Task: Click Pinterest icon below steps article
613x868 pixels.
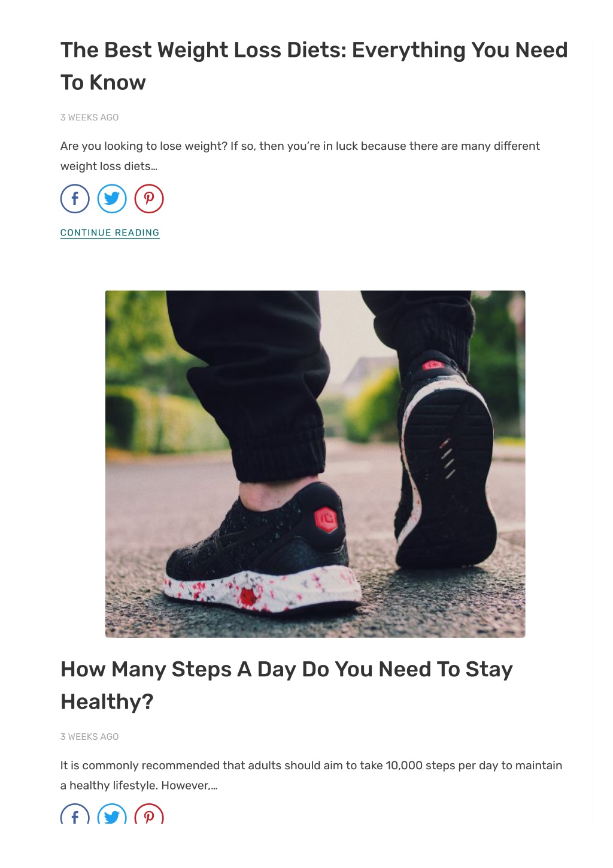Action: point(149,813)
